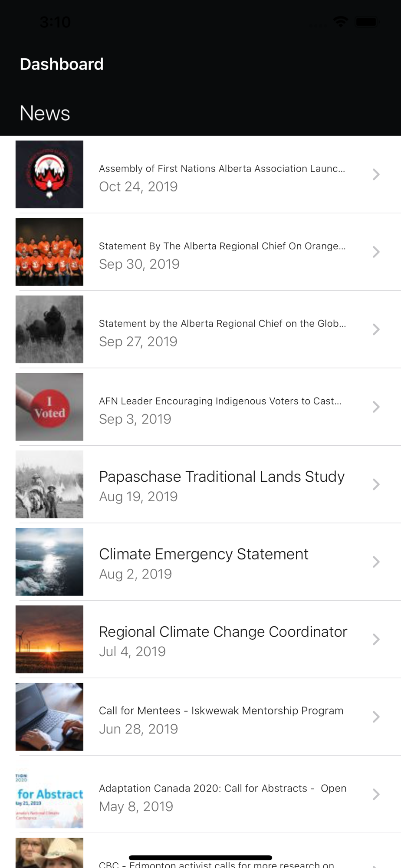Open the First Nations logo thumbnail
This screenshot has height=868, width=401.
(49, 174)
